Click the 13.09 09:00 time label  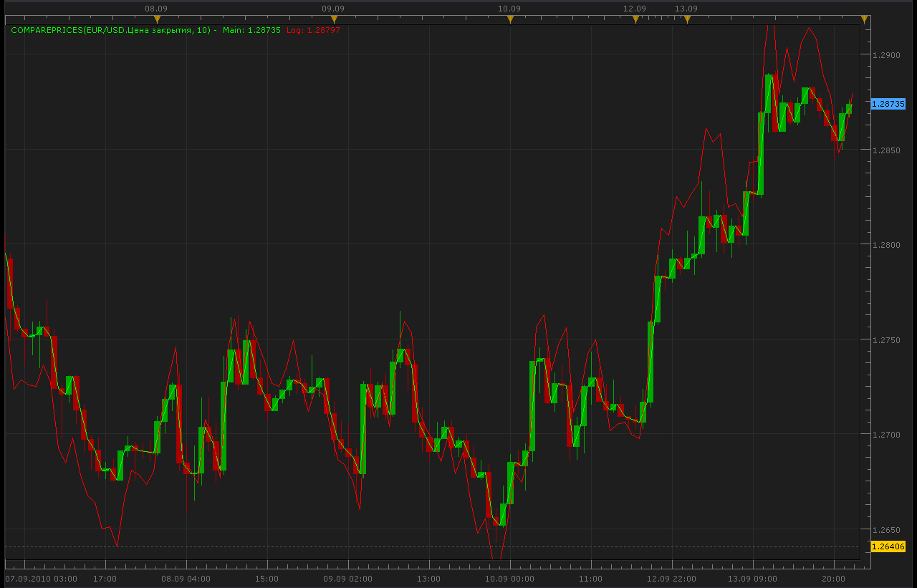tap(752, 578)
